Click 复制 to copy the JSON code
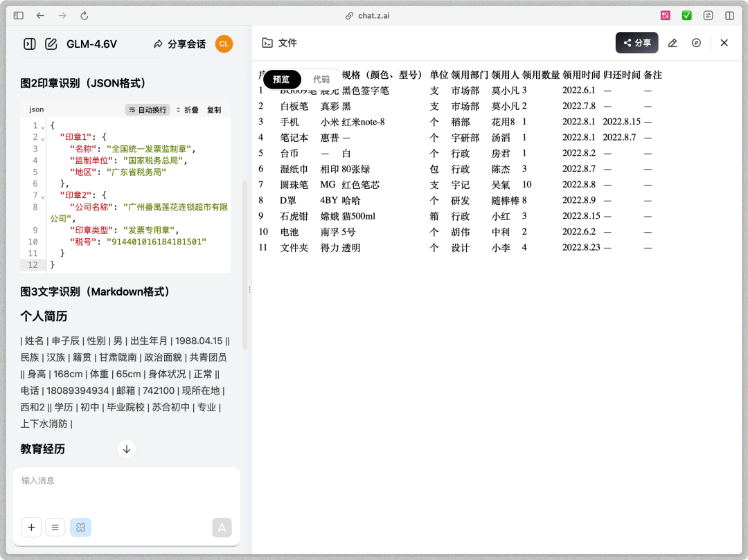748x560 pixels. 214,110
